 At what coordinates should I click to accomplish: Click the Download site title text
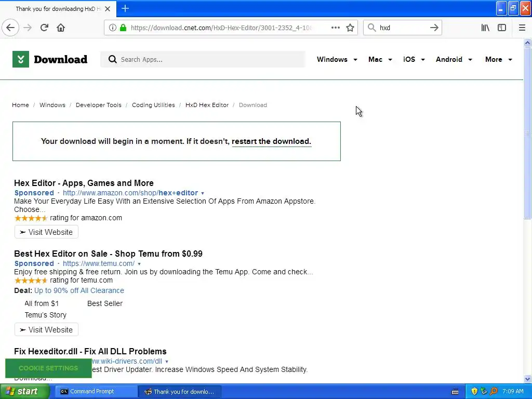click(x=60, y=59)
